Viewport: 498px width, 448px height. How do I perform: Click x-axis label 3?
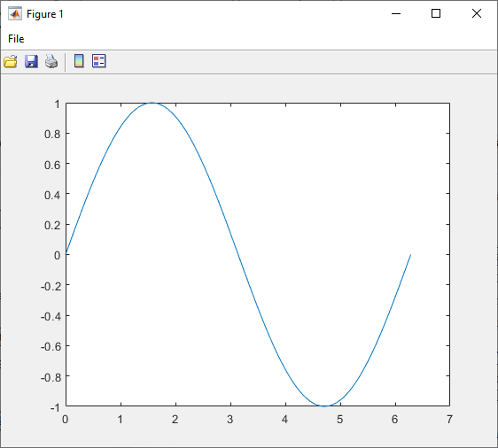click(x=230, y=420)
